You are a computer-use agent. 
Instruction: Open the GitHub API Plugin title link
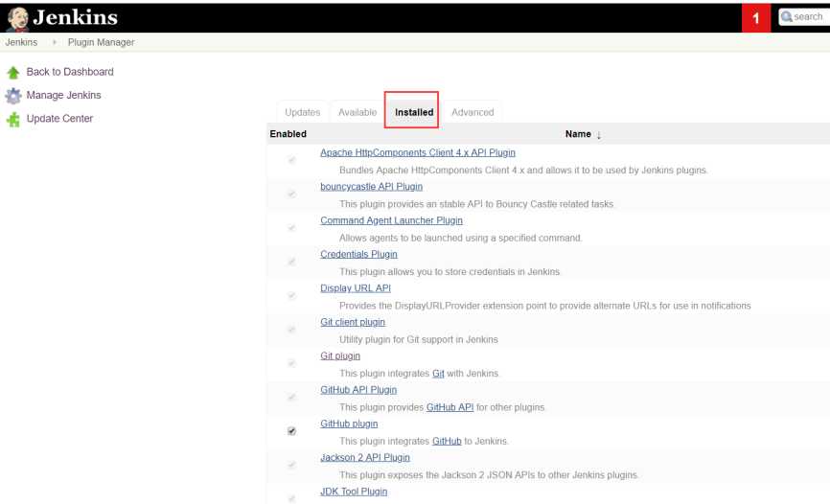point(358,390)
